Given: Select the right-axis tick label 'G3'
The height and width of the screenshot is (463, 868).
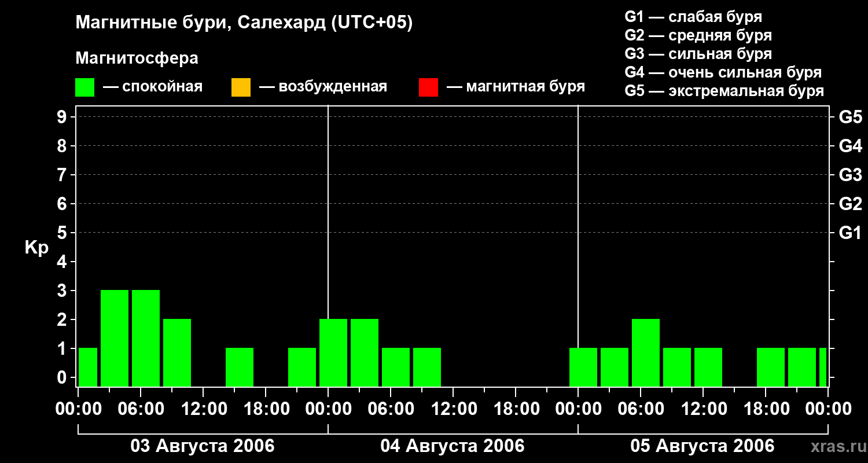Looking at the screenshot, I should pyautogui.click(x=851, y=175).
